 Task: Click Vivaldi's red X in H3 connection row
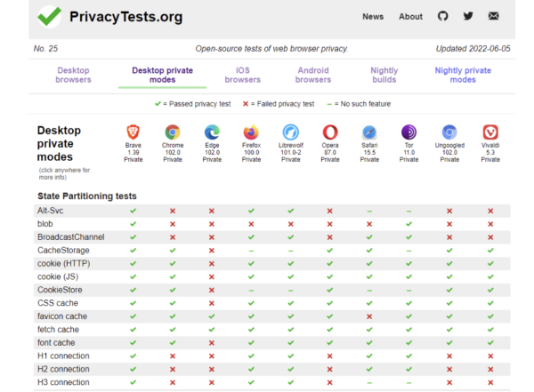click(x=490, y=382)
